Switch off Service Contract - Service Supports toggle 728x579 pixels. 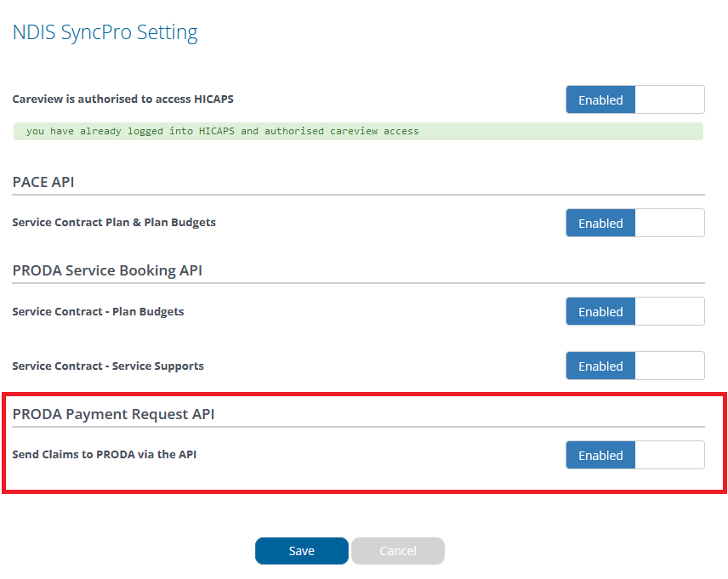635,366
